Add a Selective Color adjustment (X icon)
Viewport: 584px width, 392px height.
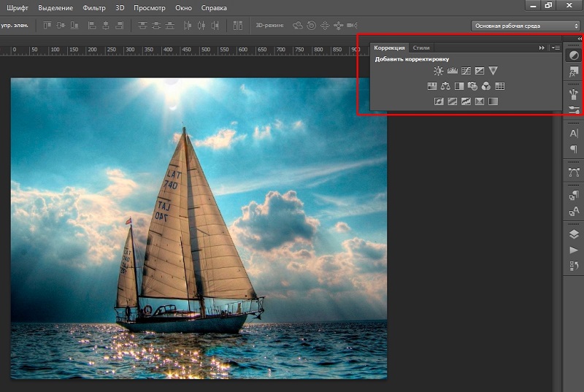click(480, 101)
